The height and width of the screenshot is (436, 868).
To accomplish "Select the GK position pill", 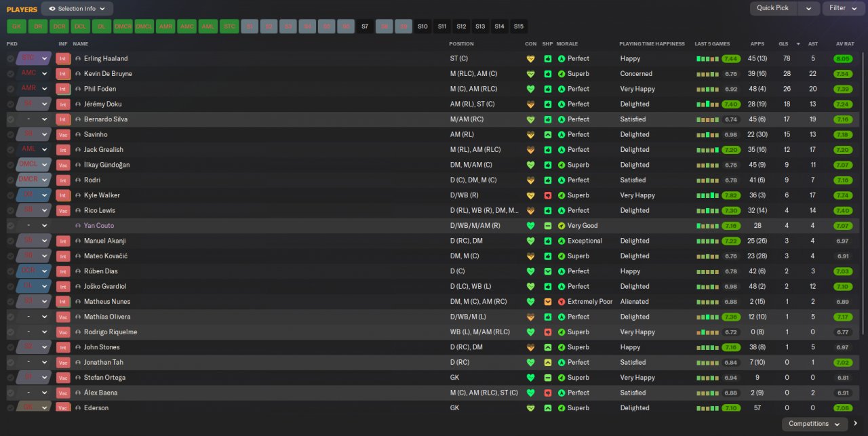I will pyautogui.click(x=16, y=26).
